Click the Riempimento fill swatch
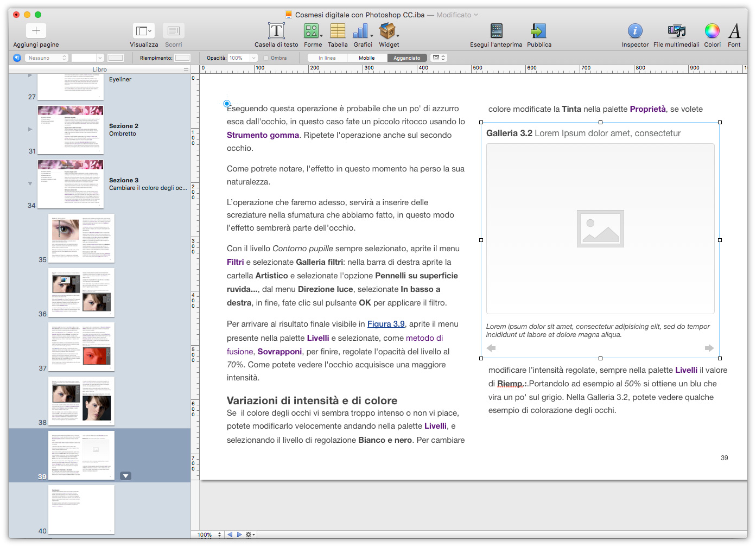 pyautogui.click(x=182, y=58)
